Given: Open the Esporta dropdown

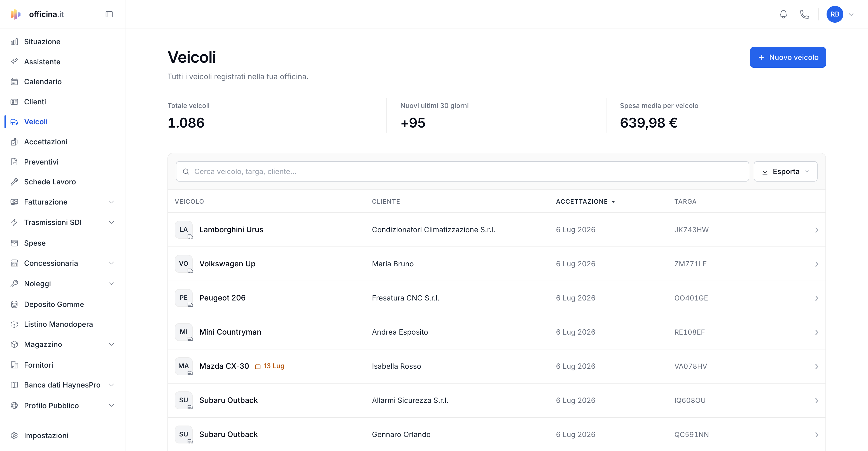Looking at the screenshot, I should click(785, 171).
